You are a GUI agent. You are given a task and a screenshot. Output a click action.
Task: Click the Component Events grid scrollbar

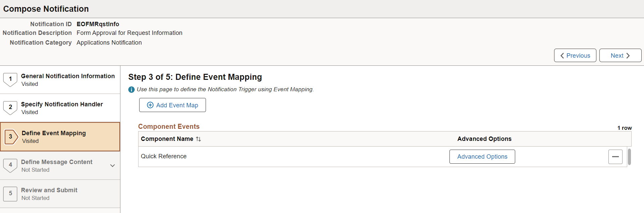tap(629, 157)
